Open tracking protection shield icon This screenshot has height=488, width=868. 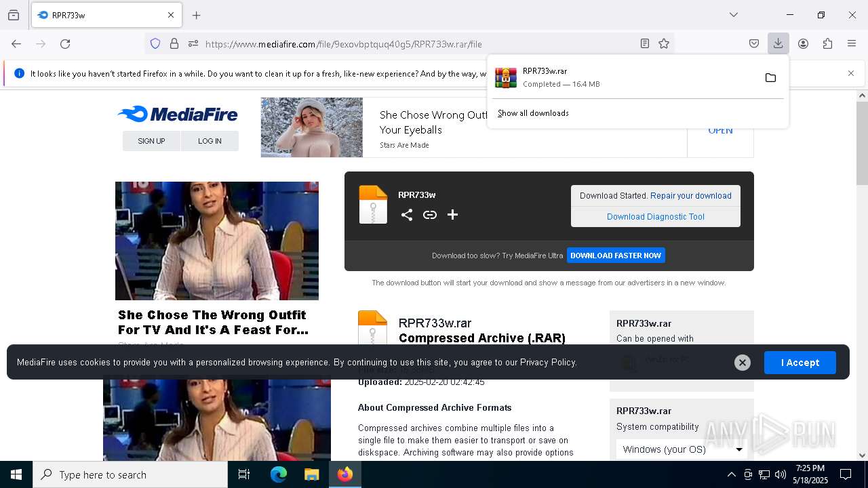click(155, 43)
